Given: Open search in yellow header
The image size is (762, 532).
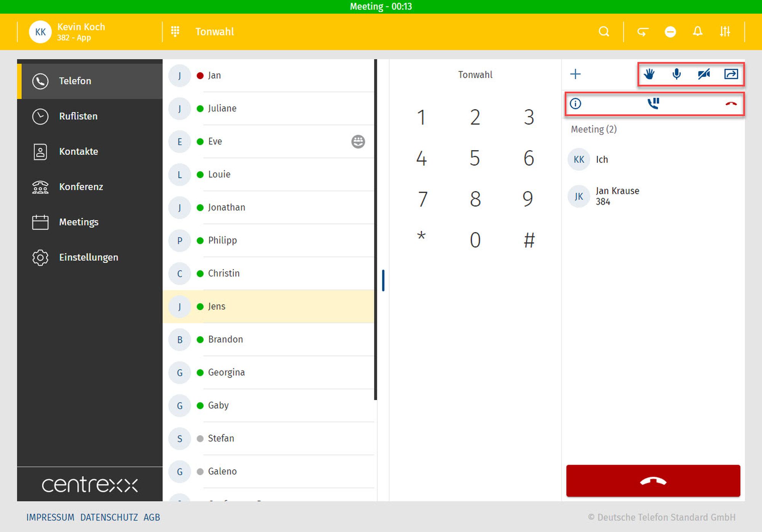Looking at the screenshot, I should point(604,32).
